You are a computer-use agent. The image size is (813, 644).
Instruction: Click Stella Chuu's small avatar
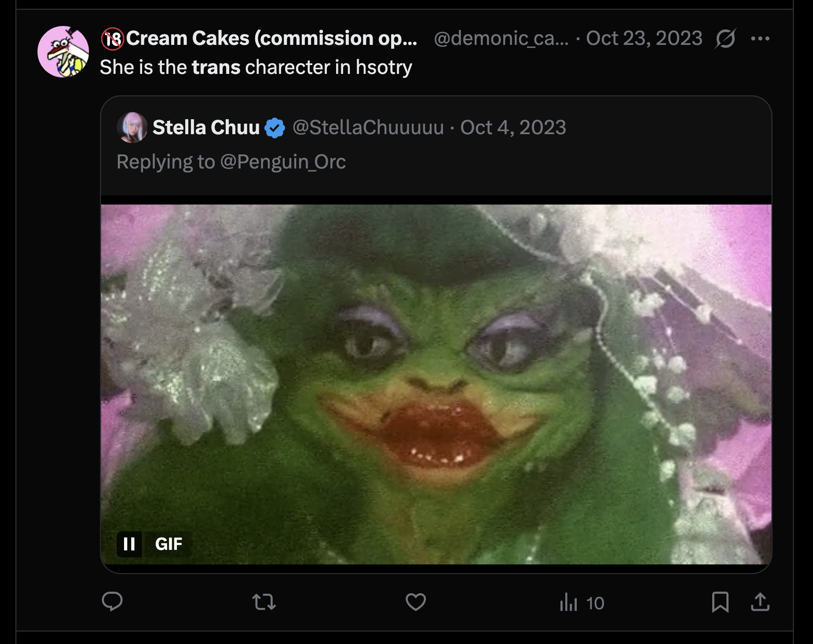132,128
